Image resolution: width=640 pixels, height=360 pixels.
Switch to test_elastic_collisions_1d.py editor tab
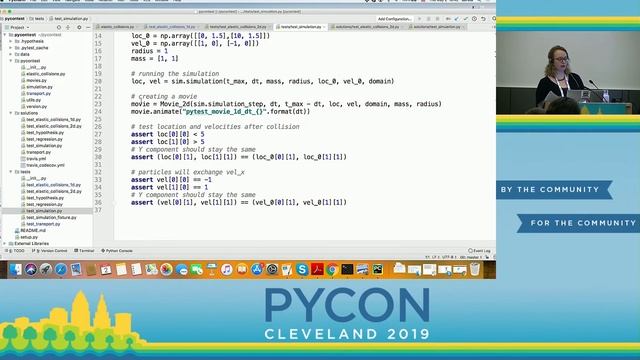coord(172,27)
